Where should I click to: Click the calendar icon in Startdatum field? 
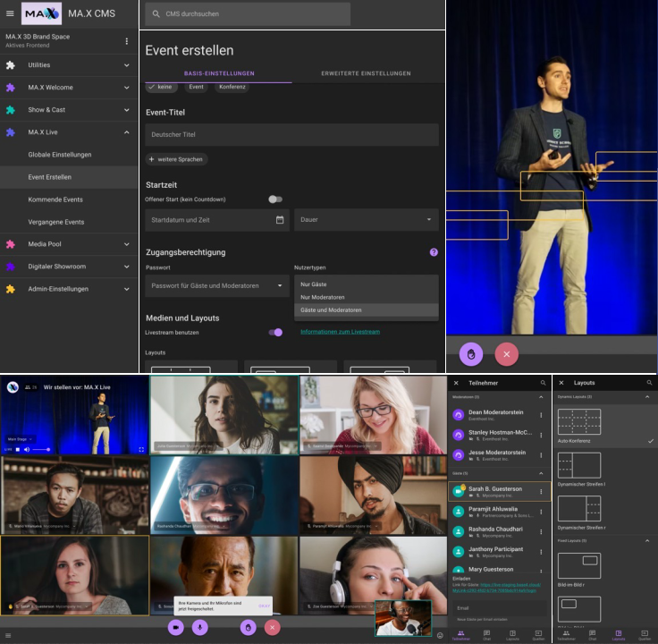[x=280, y=219]
